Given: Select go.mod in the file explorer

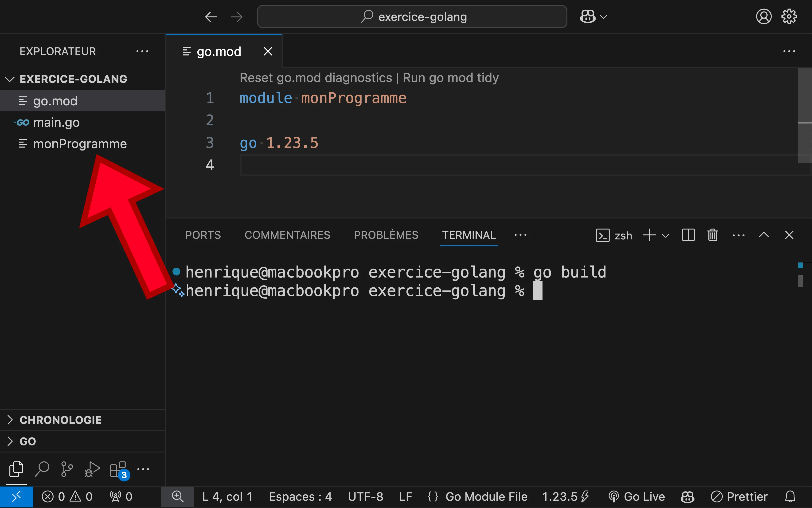Looking at the screenshot, I should (82, 100).
